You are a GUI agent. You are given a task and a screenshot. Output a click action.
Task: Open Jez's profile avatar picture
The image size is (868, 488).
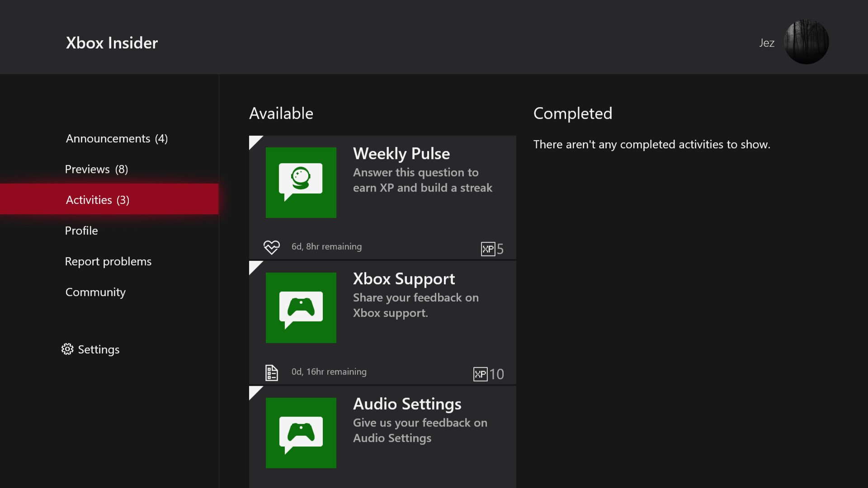[806, 42]
